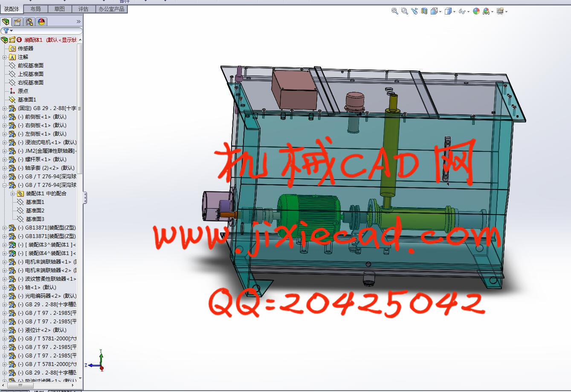The image size is (571, 392).
Task: Activate the Zoom to Area tool
Action: coord(404,12)
